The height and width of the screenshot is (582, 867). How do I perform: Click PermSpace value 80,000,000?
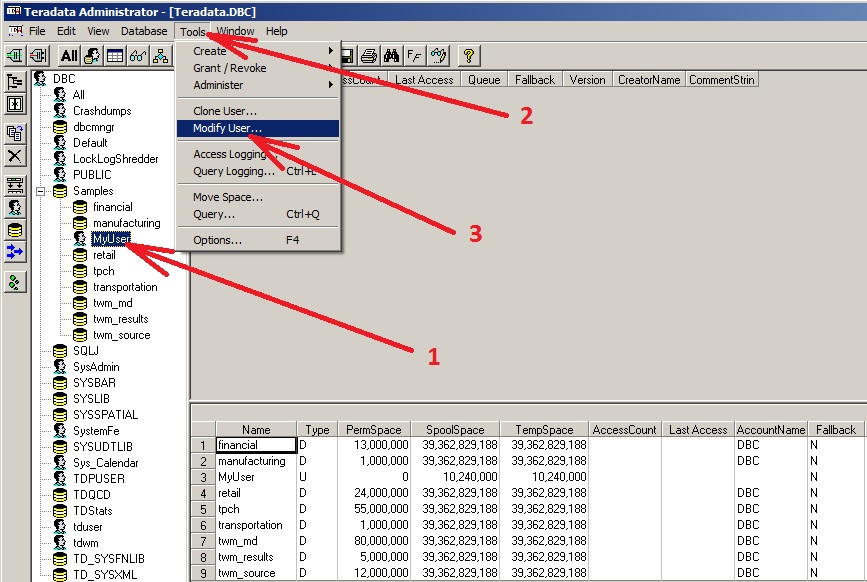tap(374, 541)
